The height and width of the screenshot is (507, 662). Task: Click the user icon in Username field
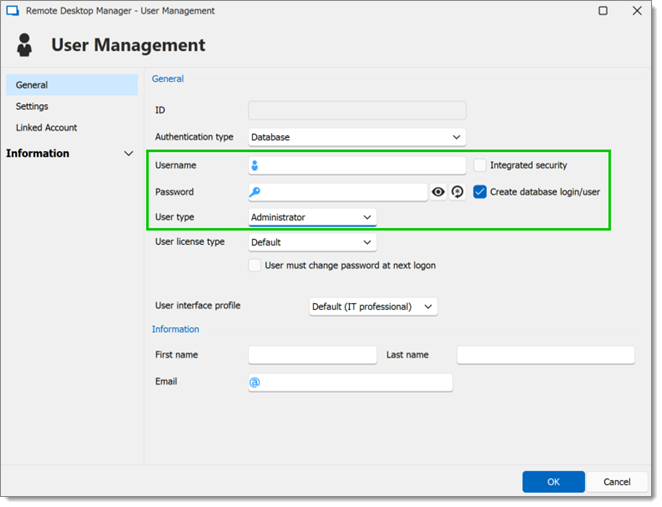[255, 165]
